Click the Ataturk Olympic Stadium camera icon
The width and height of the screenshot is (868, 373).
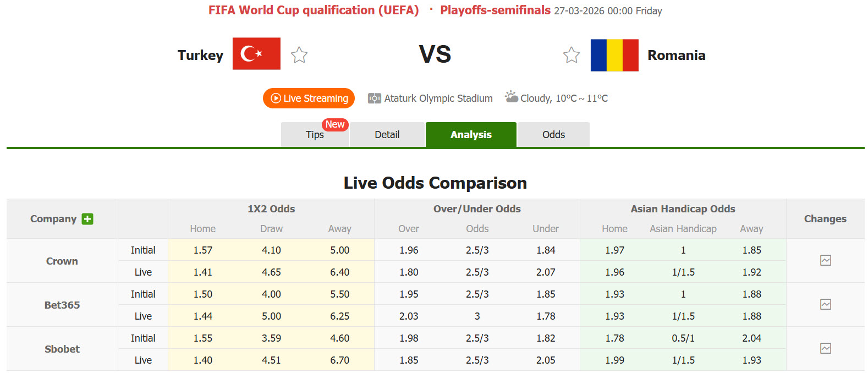coord(375,98)
